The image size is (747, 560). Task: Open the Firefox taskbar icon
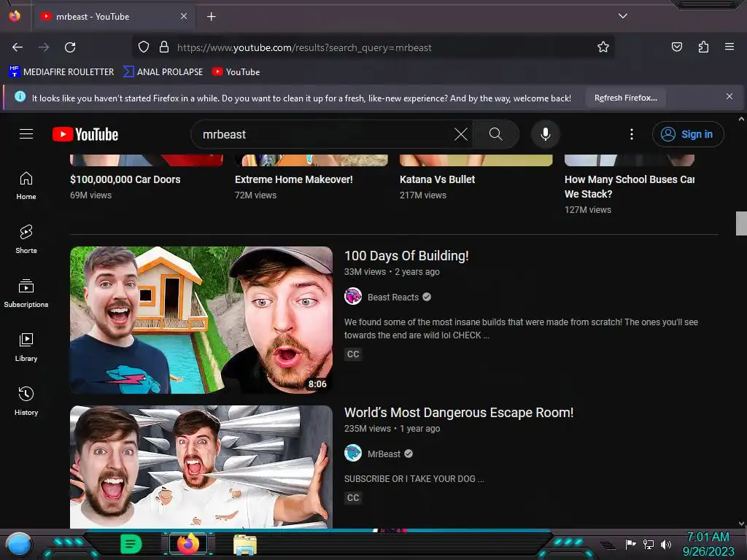coord(188,544)
